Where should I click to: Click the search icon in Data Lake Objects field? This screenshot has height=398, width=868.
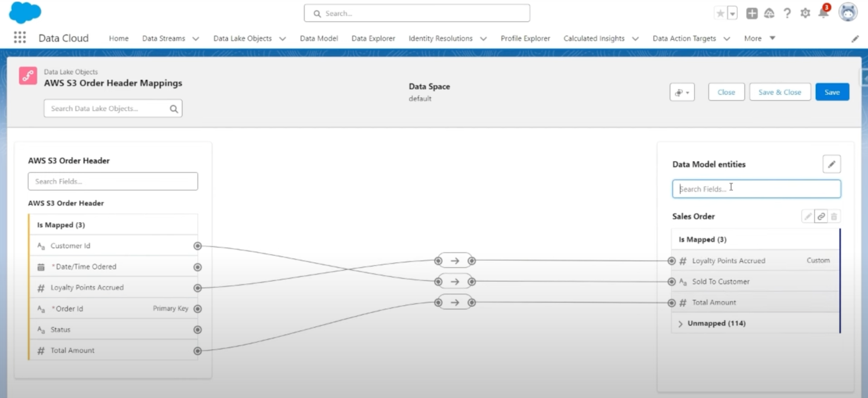point(174,109)
